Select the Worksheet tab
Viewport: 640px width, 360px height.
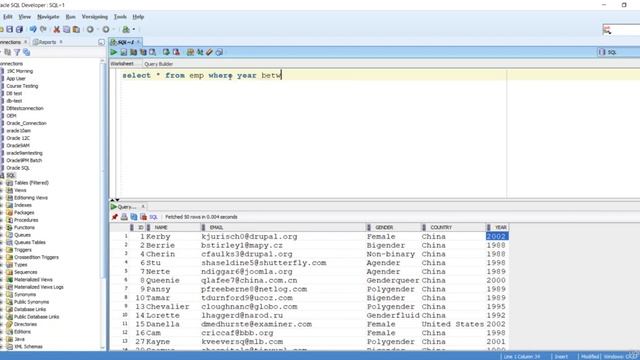[x=122, y=64]
